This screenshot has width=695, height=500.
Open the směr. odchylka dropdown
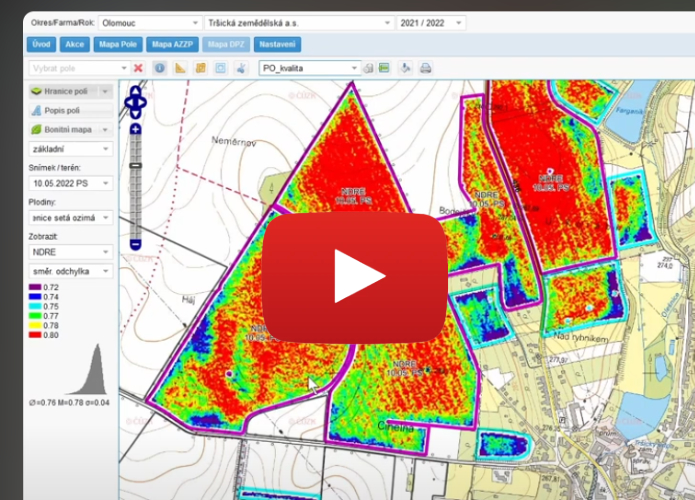tap(71, 271)
